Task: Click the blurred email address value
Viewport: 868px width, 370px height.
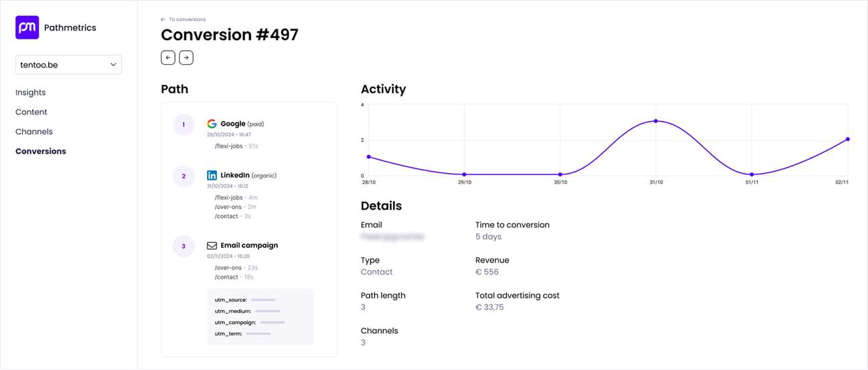Action: [x=393, y=237]
